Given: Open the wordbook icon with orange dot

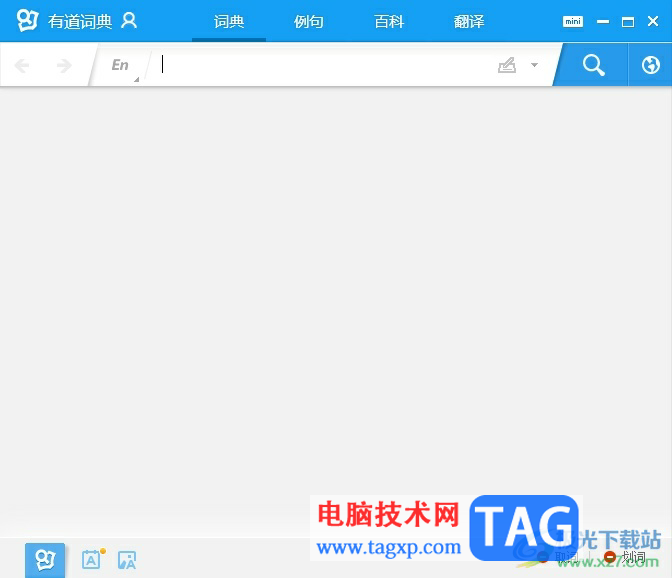Looking at the screenshot, I should (93, 559).
